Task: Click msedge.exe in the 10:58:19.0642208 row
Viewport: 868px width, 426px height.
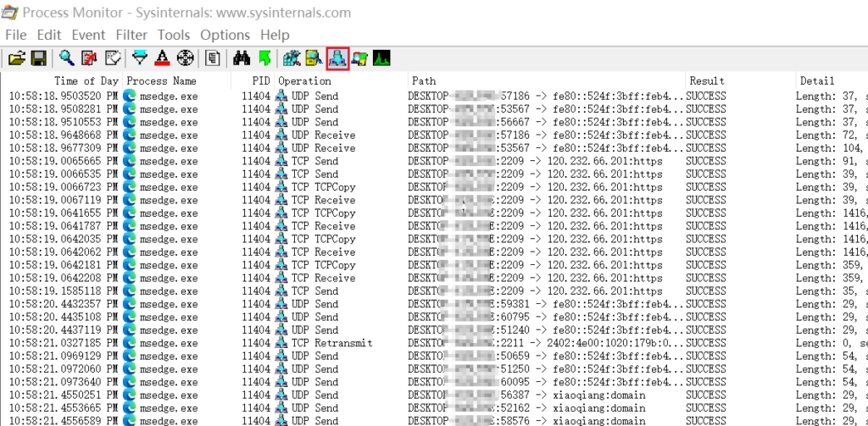Action: click(x=169, y=278)
